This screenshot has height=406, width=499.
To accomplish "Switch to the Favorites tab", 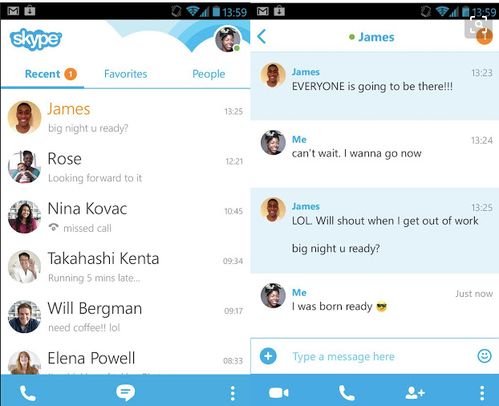I will coord(125,74).
